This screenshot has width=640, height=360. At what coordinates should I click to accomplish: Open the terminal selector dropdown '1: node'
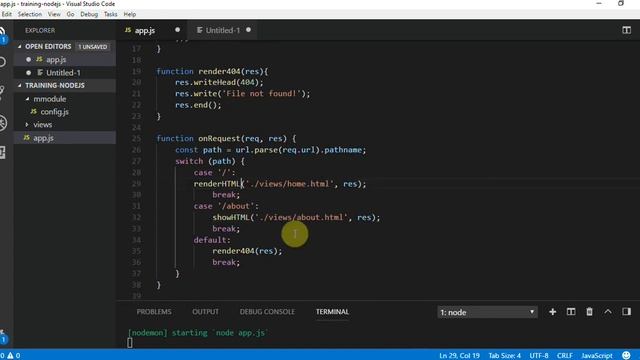pyautogui.click(x=487, y=312)
